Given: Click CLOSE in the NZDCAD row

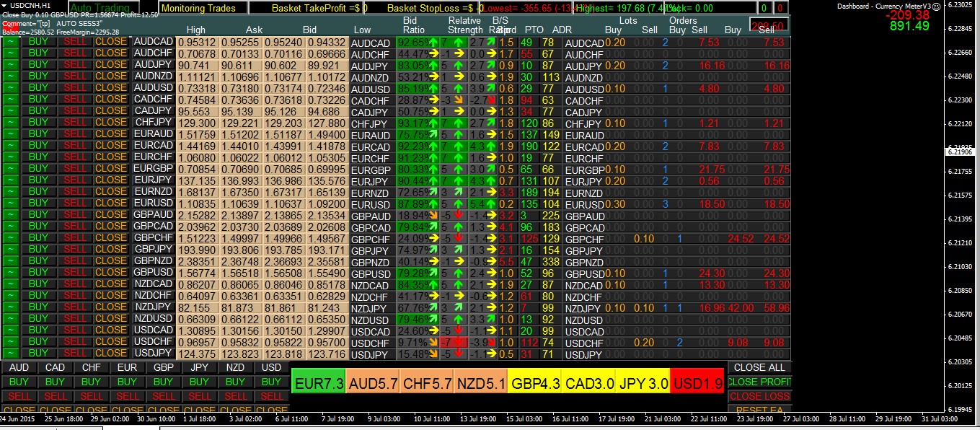Looking at the screenshot, I should click(111, 284).
